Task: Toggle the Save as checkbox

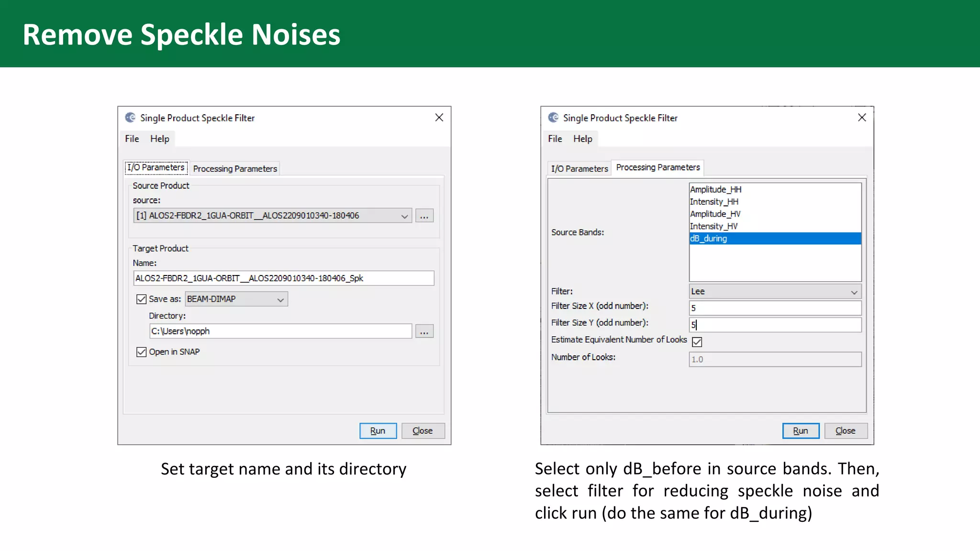Action: click(x=141, y=299)
